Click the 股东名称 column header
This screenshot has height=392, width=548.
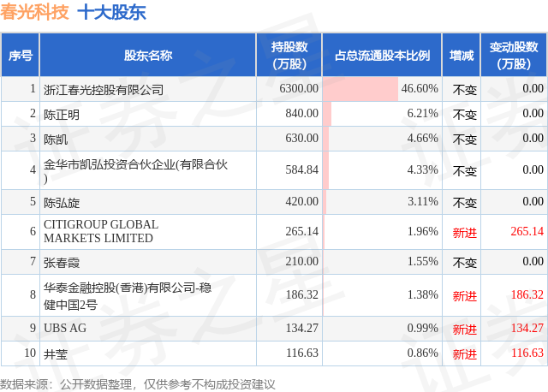click(147, 56)
